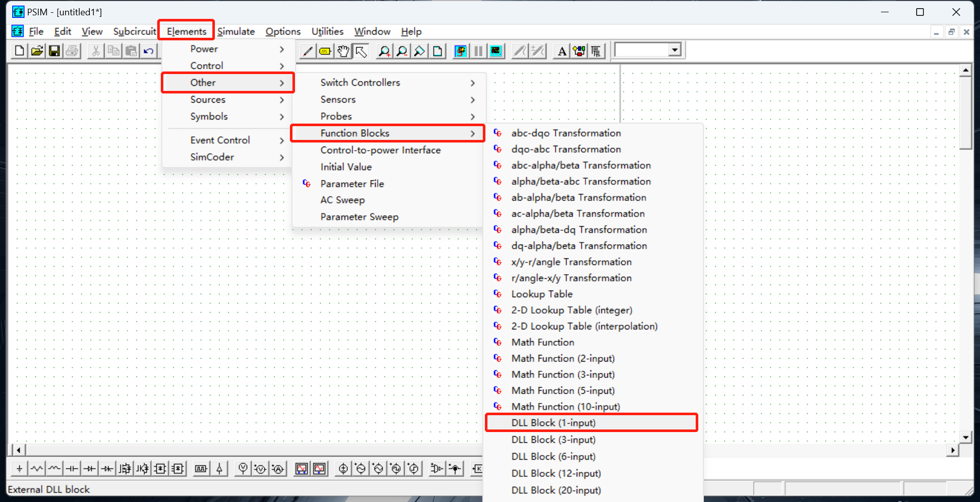Activate the hand pan tool

click(343, 51)
